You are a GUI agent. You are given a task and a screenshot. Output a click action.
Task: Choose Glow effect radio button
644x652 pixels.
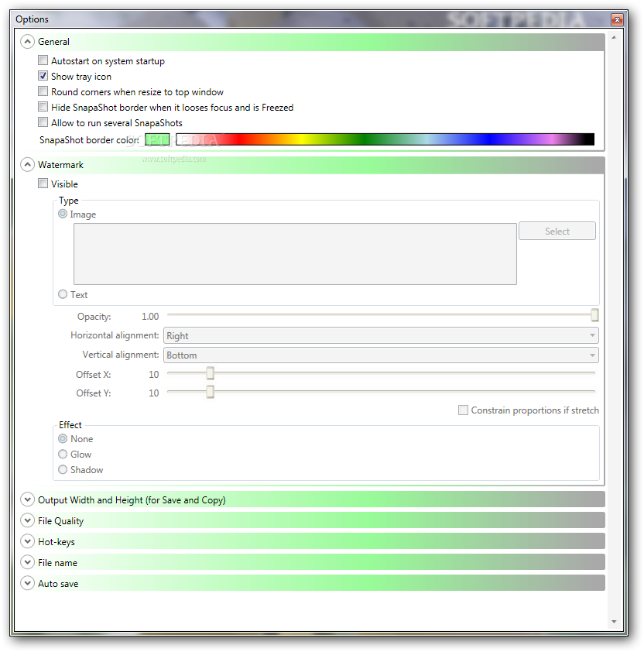[x=63, y=454]
